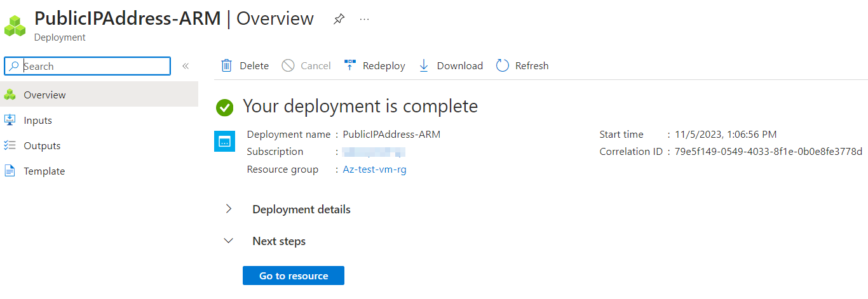The height and width of the screenshot is (299, 868).
Task: Click the Outputs checklist icon in the sidebar
Action: pyautogui.click(x=10, y=145)
